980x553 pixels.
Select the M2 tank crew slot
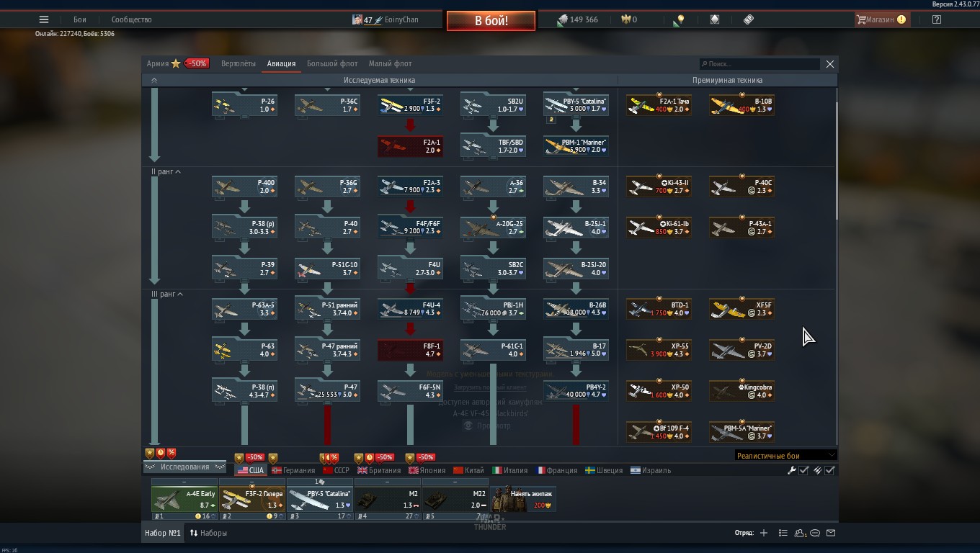point(388,500)
